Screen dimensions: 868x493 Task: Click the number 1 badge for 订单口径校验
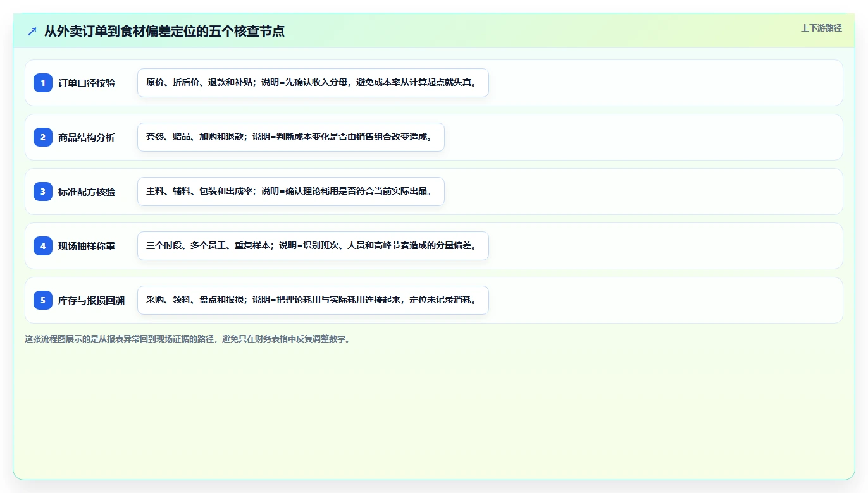pyautogui.click(x=43, y=83)
